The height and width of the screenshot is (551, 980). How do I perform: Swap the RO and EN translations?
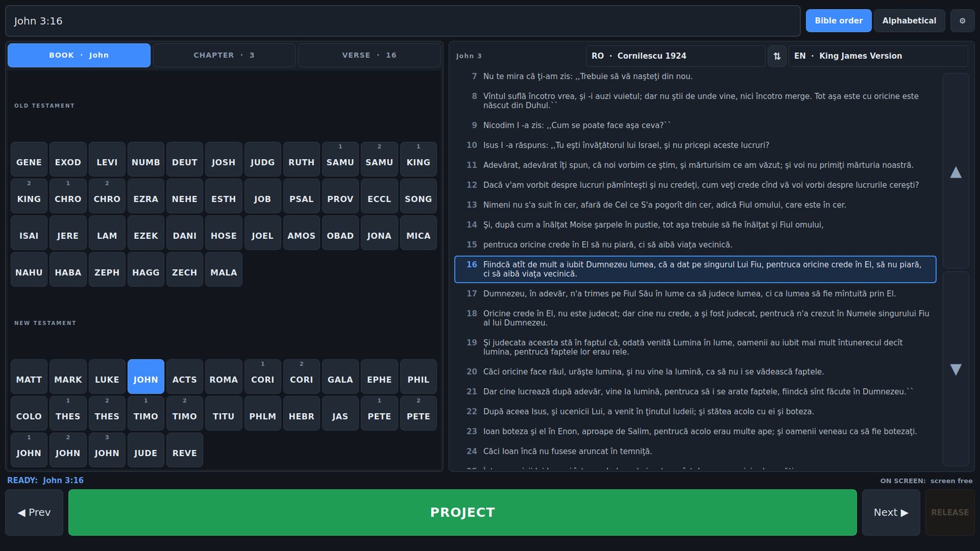(x=777, y=56)
